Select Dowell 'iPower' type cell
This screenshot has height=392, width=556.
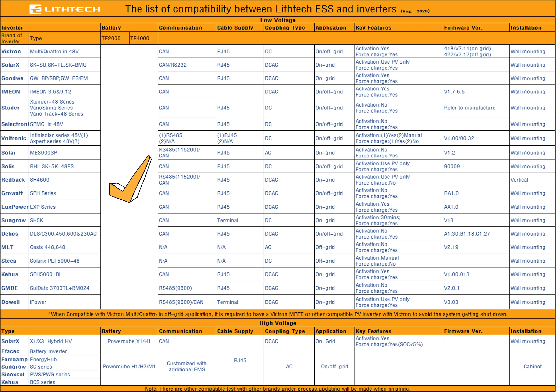[x=65, y=302]
